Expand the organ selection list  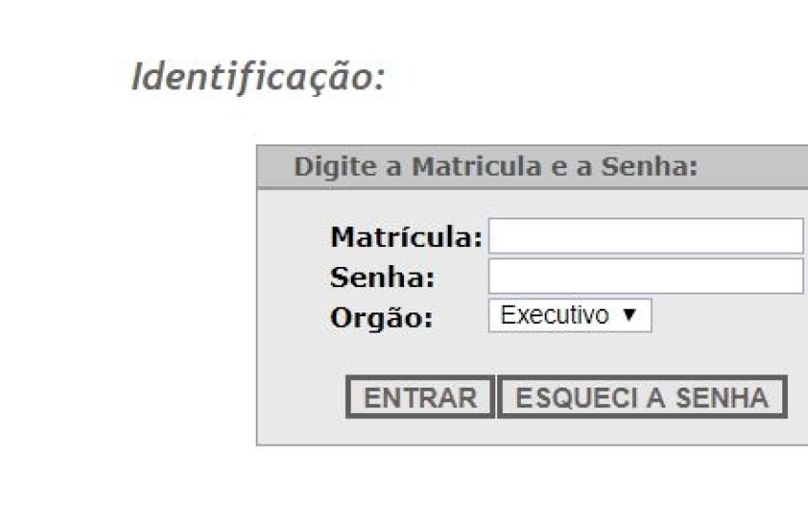tap(569, 316)
